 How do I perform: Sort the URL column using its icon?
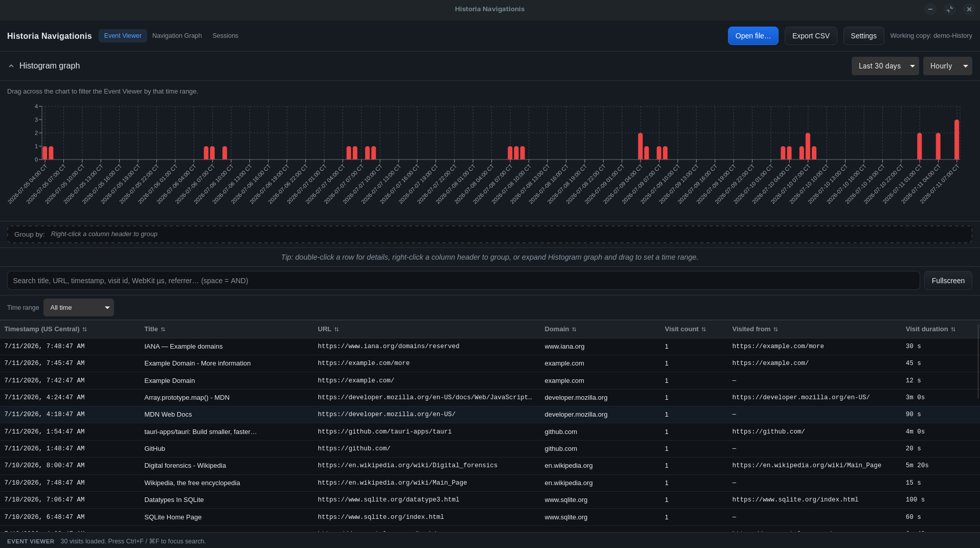click(336, 329)
